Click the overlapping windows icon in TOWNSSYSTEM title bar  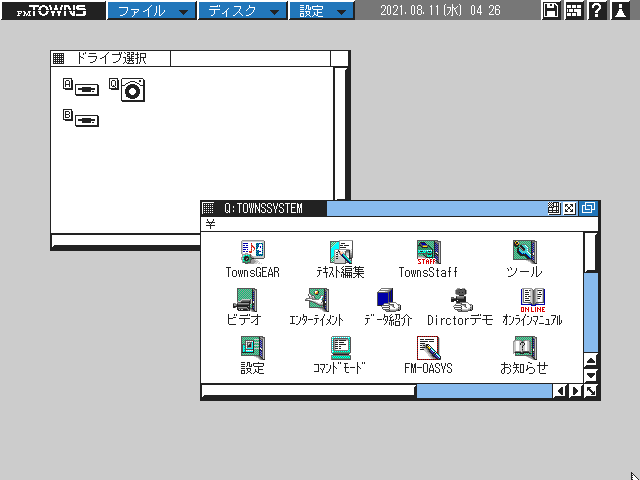(x=588, y=208)
